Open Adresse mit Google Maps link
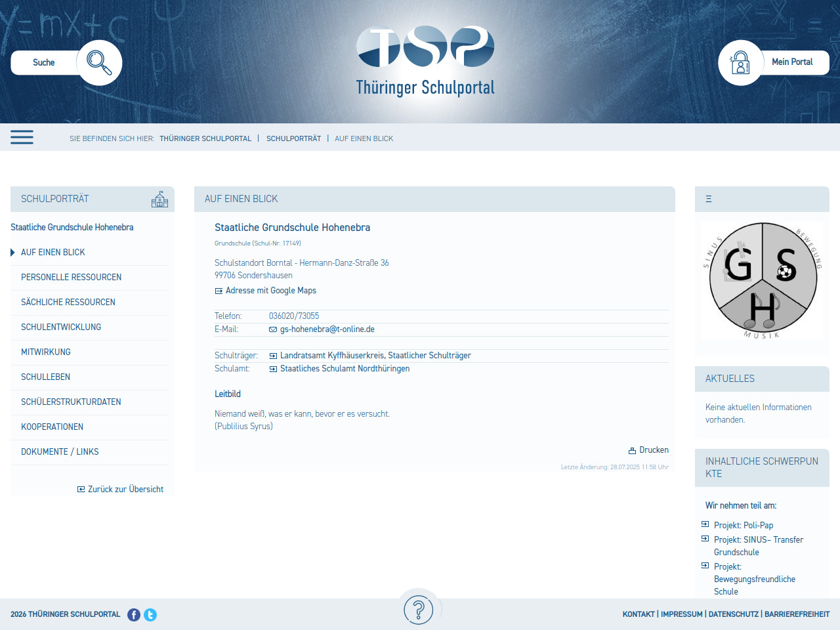Image resolution: width=840 pixels, height=630 pixels. coord(270,290)
